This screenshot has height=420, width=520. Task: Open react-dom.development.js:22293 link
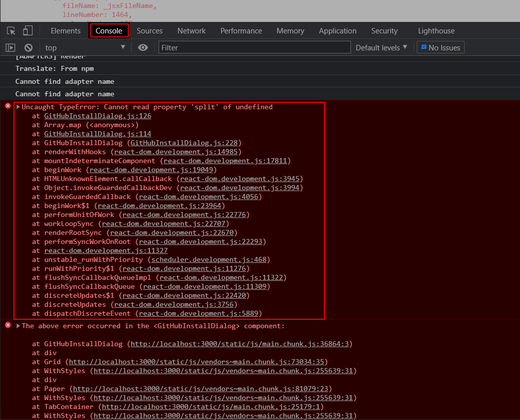(201, 241)
